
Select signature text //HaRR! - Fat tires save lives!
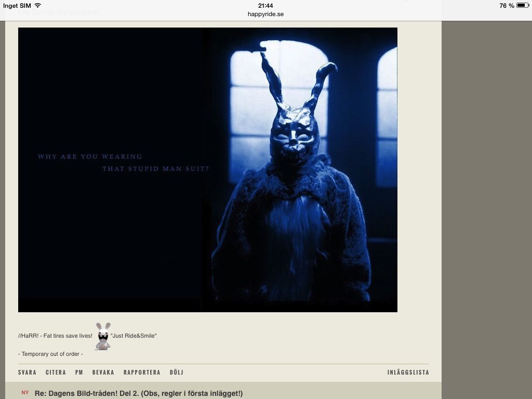[55, 336]
